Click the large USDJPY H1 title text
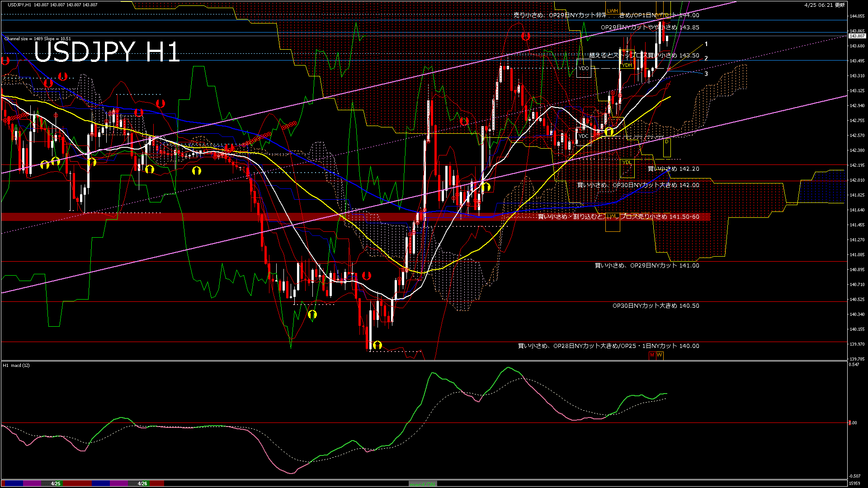 click(107, 52)
